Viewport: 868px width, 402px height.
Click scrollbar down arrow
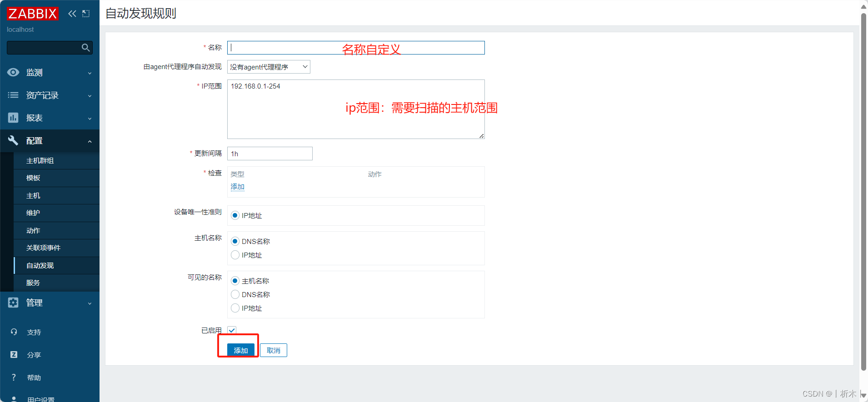863,396
